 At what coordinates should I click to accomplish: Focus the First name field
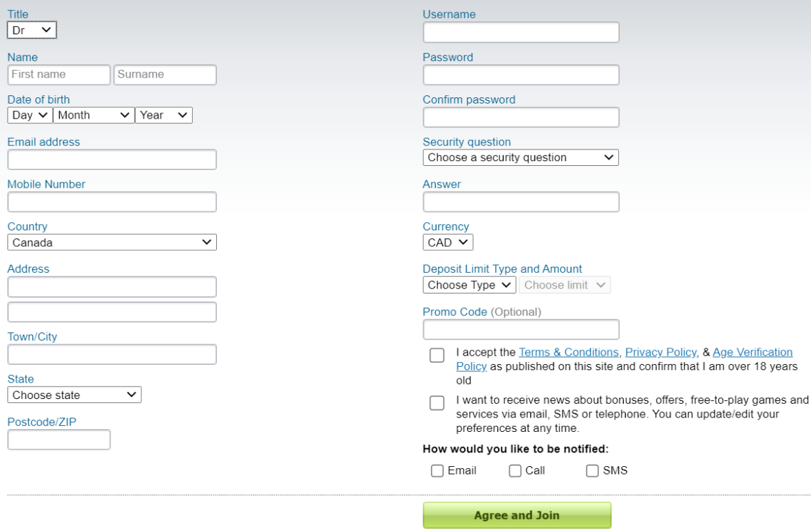coord(59,75)
